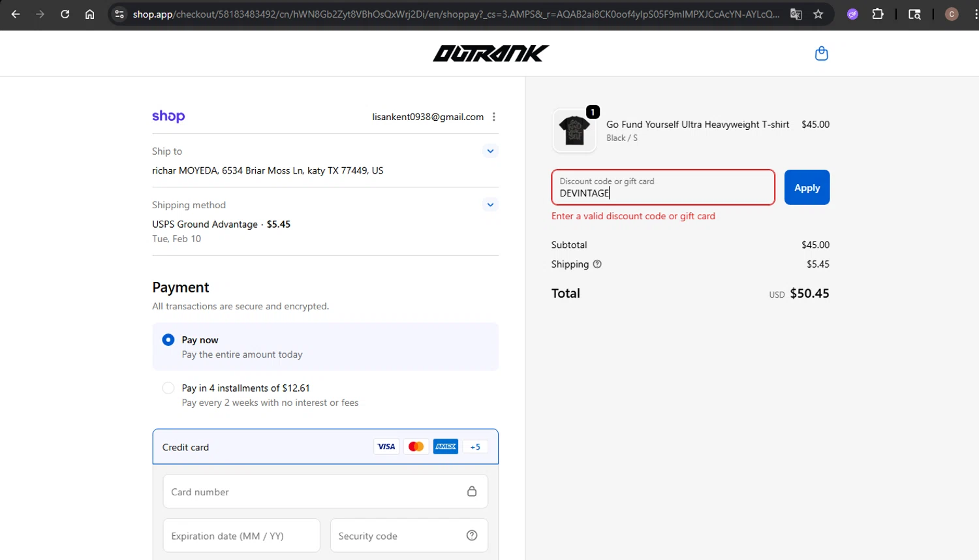Expand the Ship to address section
979x560 pixels.
490,151
